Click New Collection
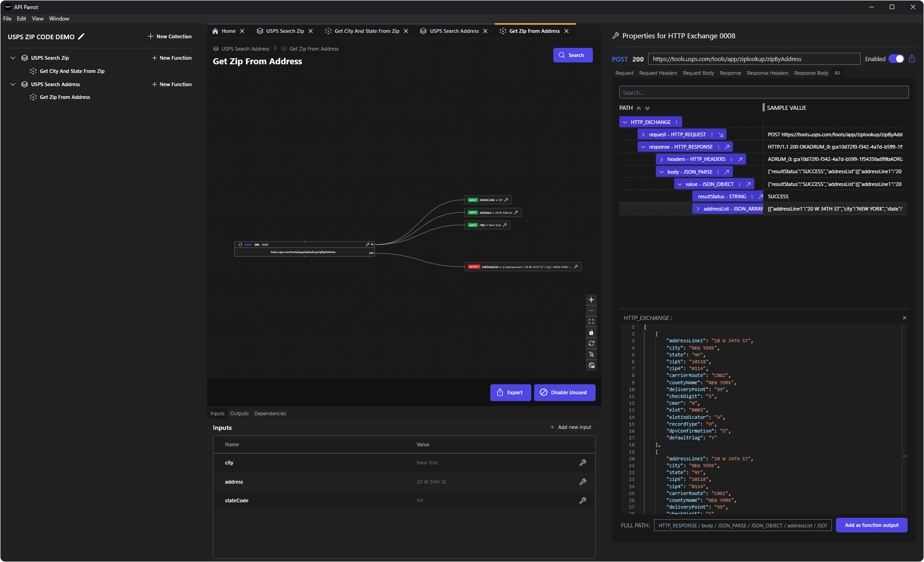Image resolution: width=924 pixels, height=562 pixels. (170, 36)
